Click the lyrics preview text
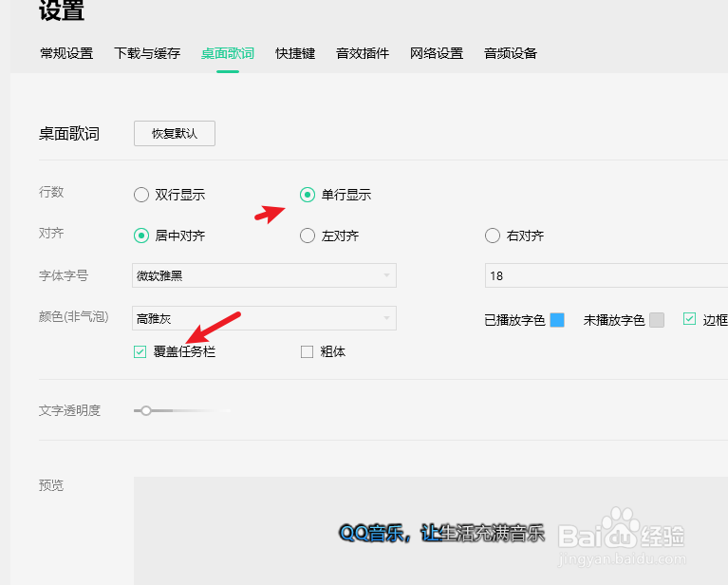This screenshot has height=585, width=728. pos(441,533)
